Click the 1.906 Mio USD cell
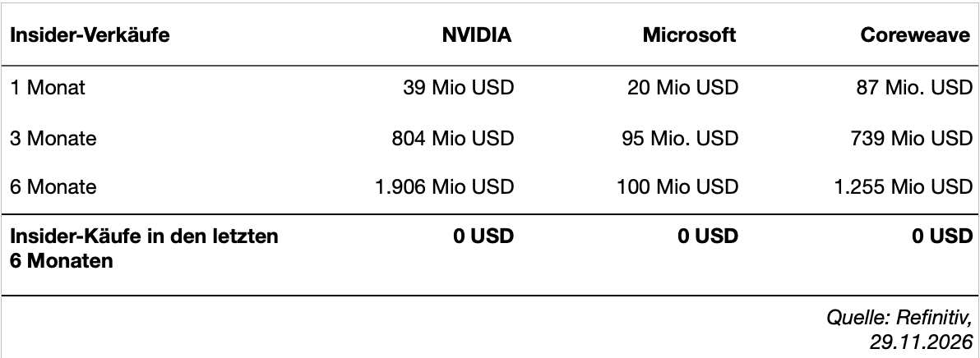 click(445, 187)
